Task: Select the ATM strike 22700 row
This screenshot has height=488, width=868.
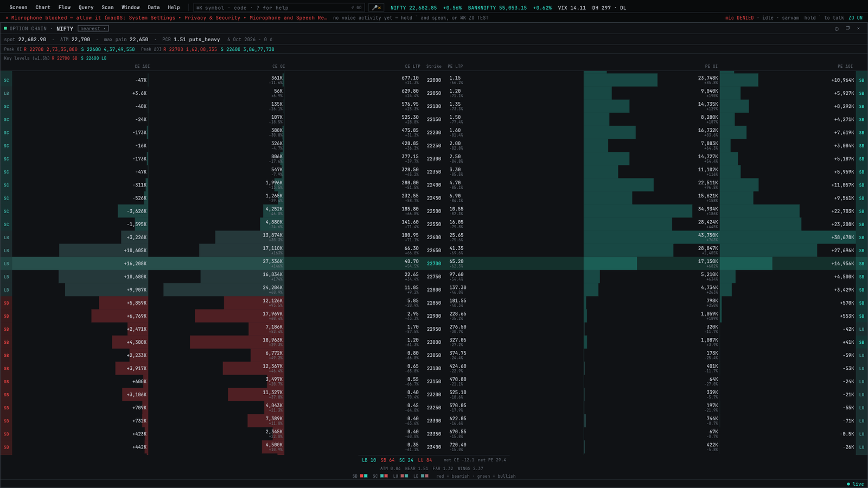Action: (x=434, y=264)
